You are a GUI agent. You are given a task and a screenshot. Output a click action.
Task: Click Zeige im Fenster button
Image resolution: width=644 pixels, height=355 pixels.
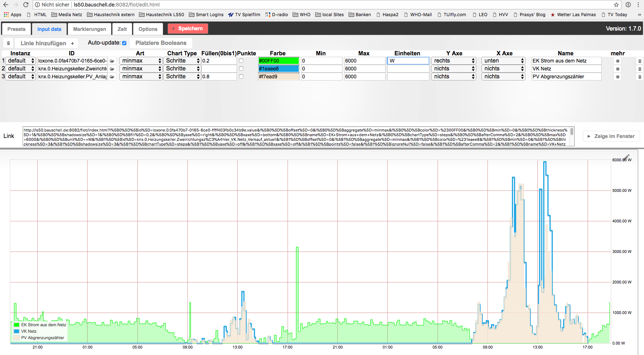point(611,136)
